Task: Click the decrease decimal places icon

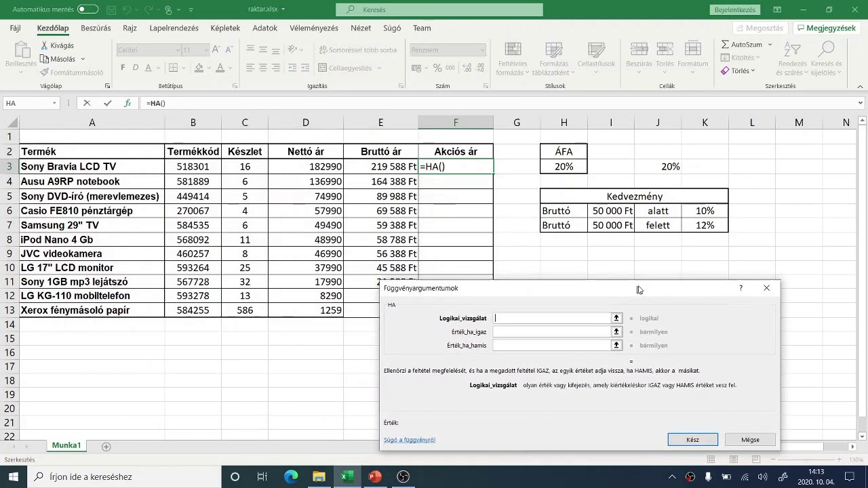Action: click(x=479, y=68)
